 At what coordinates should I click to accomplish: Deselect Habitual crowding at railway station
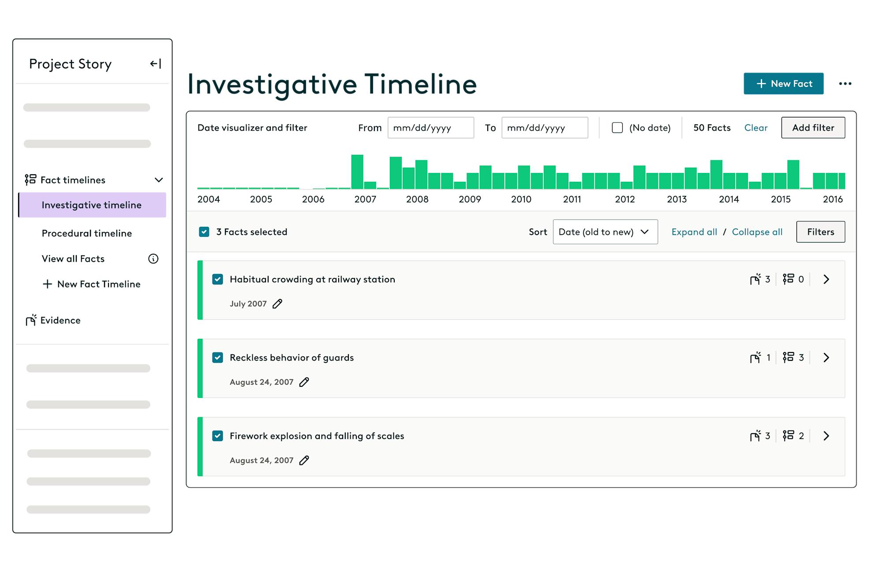[x=217, y=279]
